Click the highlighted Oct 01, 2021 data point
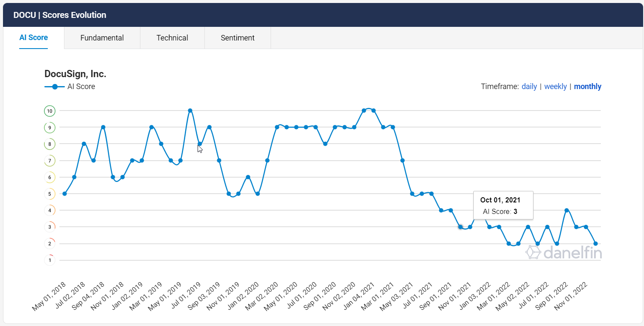Viewport: 644px width, 326px height. (460, 227)
